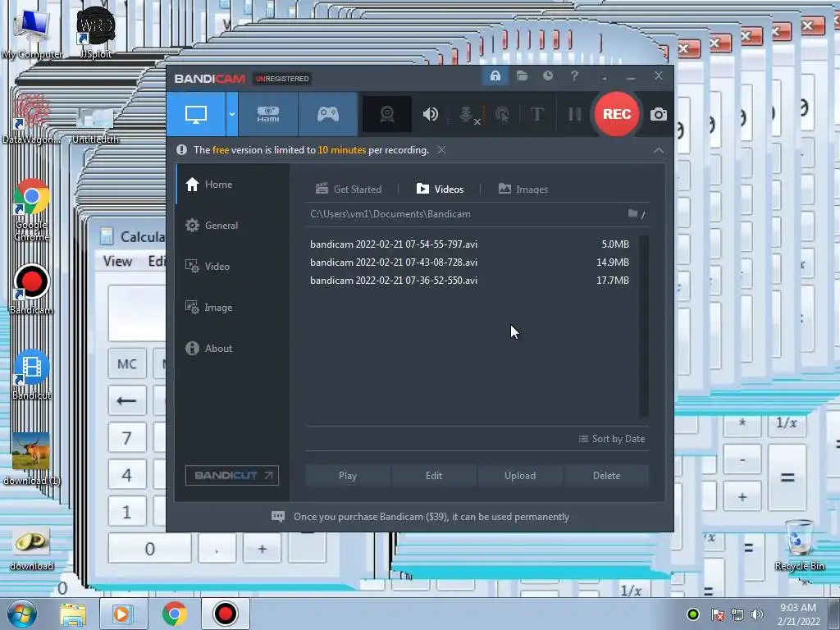Open Bandicam desktop shortcut

(31, 290)
